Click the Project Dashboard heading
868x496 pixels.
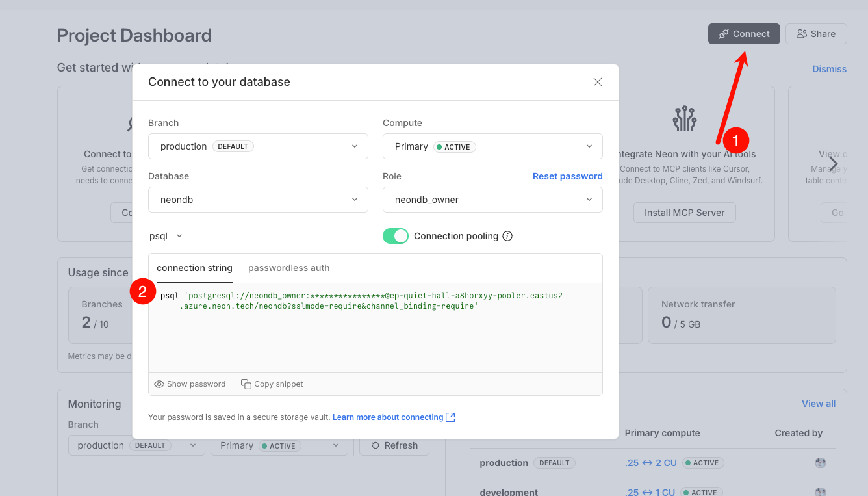(x=134, y=35)
